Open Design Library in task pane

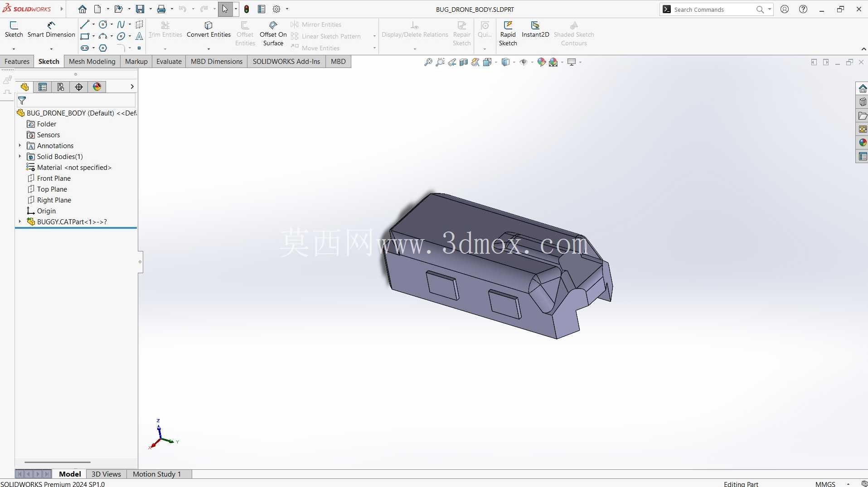click(862, 102)
